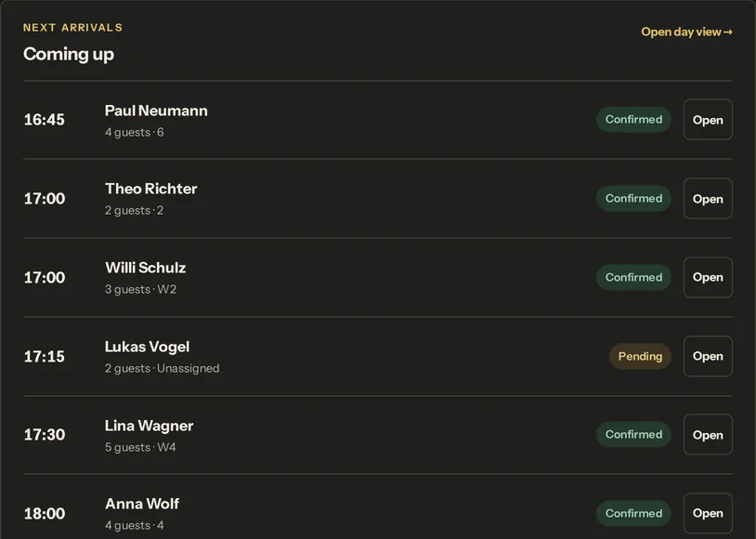Open Lukas Vogel's pending reservation

pos(708,356)
